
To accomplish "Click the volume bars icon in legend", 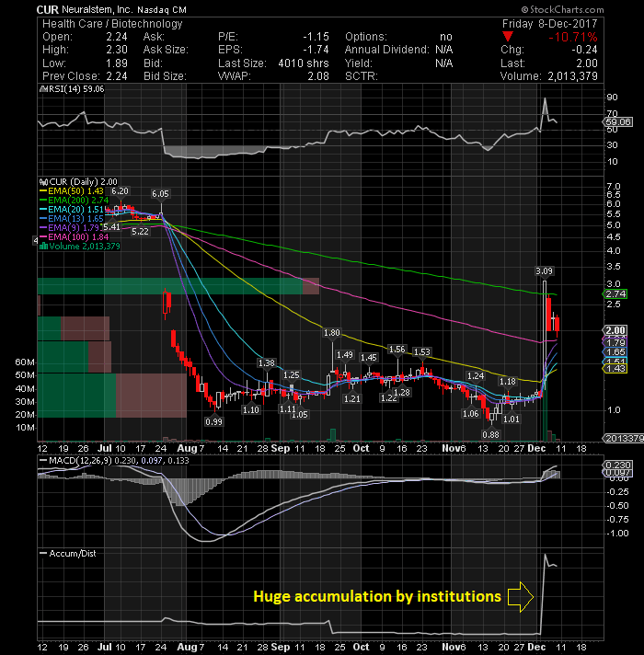I will pos(43,246).
